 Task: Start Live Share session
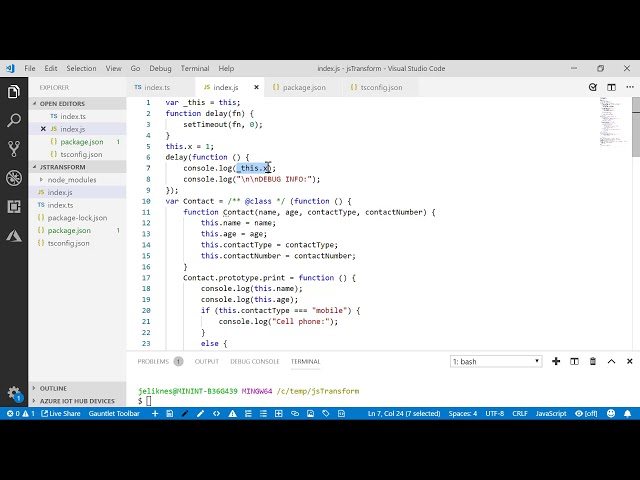pyautogui.click(x=61, y=413)
